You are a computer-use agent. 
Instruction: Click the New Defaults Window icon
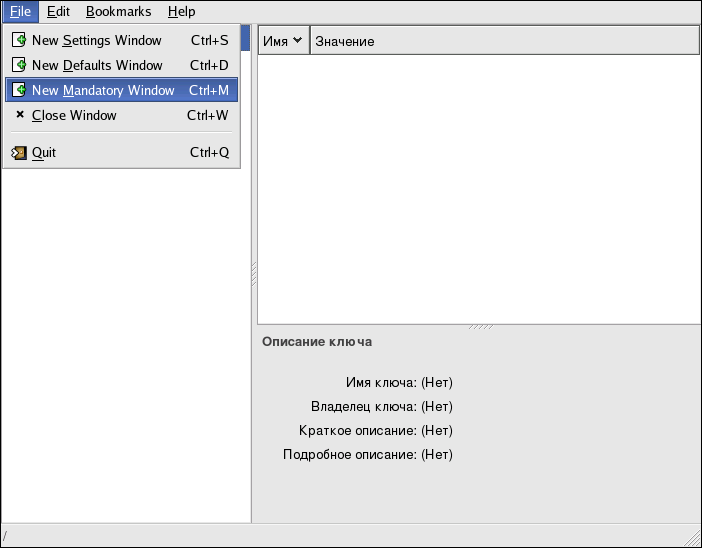coord(19,66)
